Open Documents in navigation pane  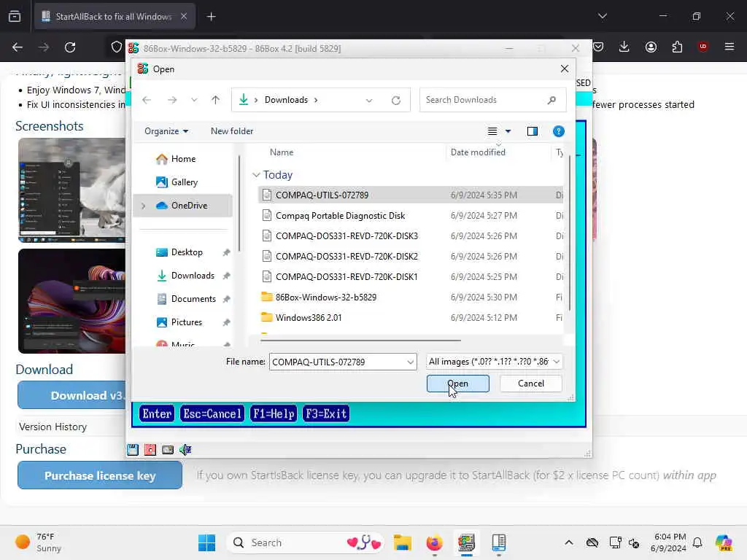point(186,299)
